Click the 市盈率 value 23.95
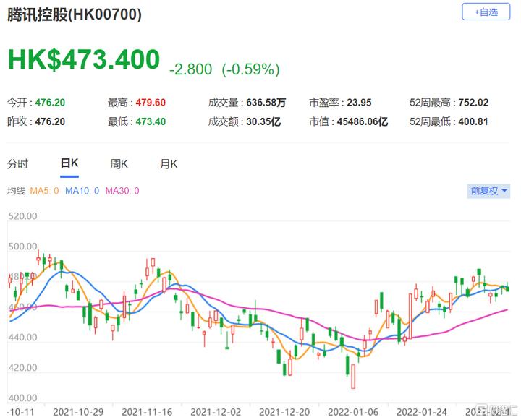 pos(359,102)
